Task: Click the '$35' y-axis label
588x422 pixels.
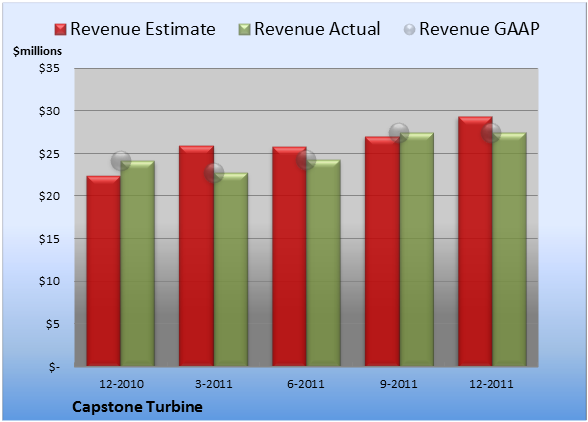Action: coord(49,69)
